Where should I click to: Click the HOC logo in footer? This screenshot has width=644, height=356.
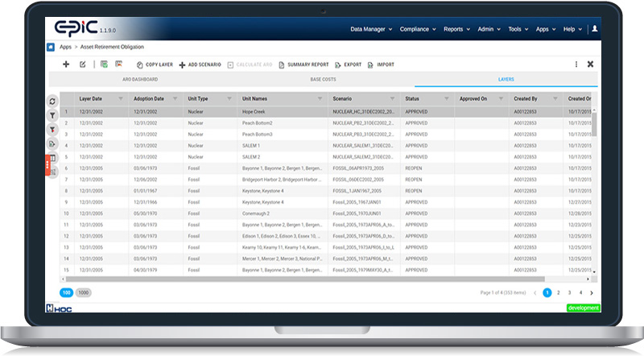point(59,308)
